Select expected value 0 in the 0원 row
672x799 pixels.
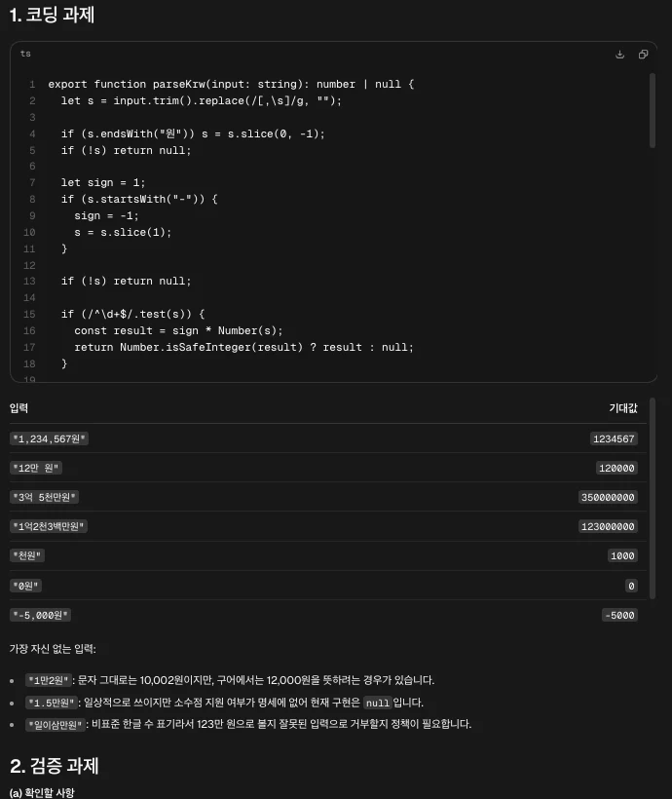[631, 586]
